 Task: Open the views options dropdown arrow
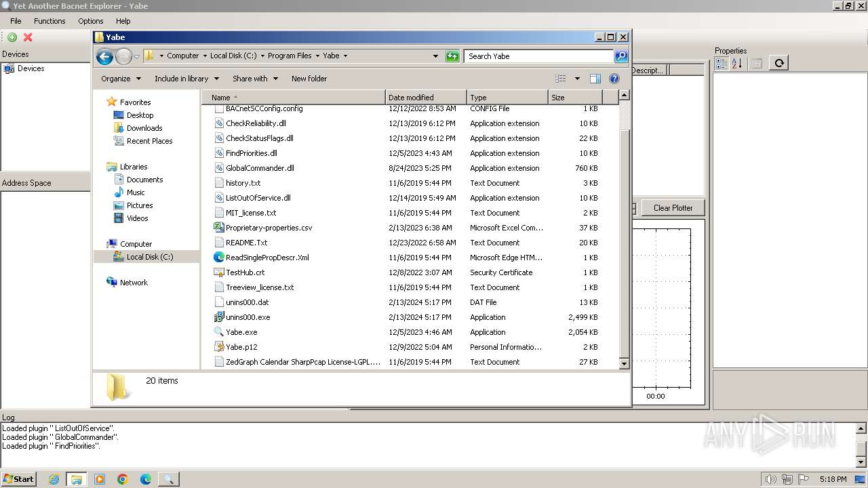[x=577, y=79]
